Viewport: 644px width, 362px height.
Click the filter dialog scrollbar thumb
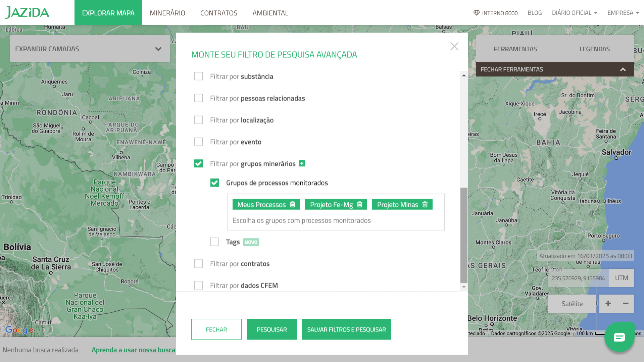click(464, 235)
